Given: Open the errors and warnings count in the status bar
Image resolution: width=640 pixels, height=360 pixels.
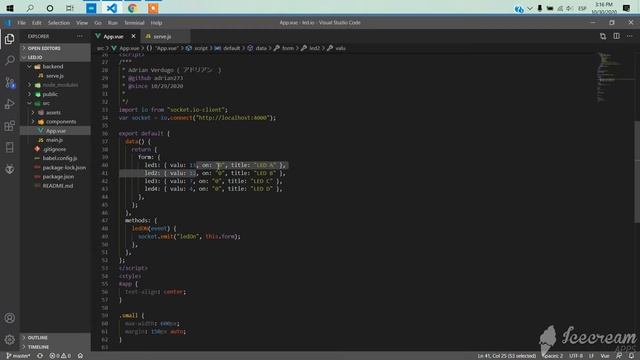Looking at the screenshot, I should click(x=60, y=356).
